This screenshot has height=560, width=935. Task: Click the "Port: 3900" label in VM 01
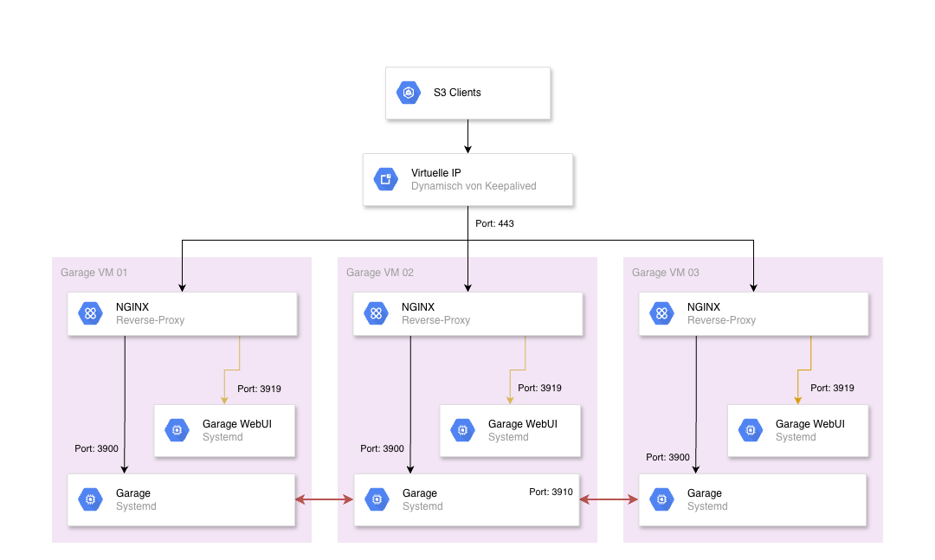(97, 448)
